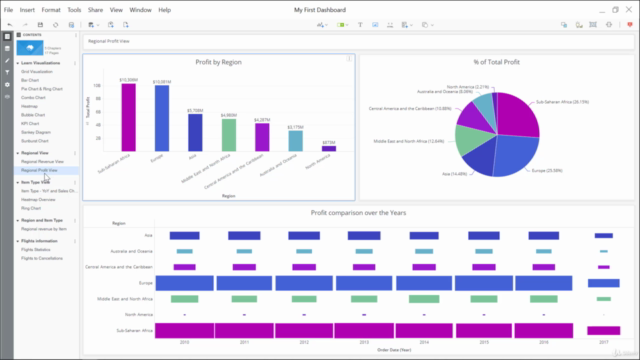640x360 pixels.
Task: Open the Profit by Region visualization options menu
Action: tap(349, 59)
